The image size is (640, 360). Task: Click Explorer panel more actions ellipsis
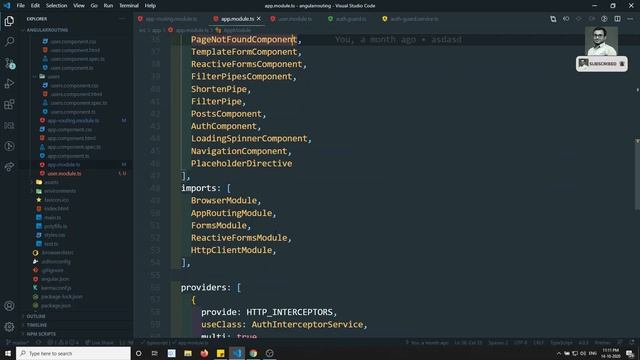(x=122, y=19)
